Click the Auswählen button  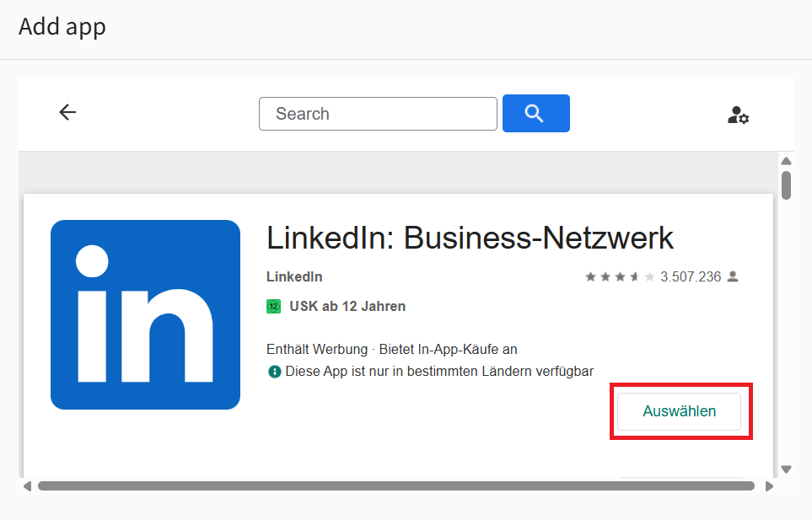click(680, 411)
